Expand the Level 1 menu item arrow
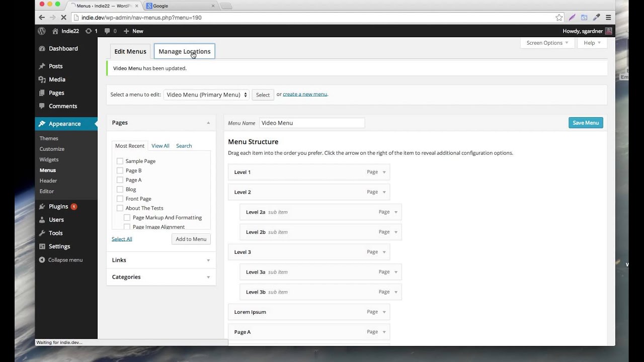This screenshot has height=362, width=644. tap(384, 172)
